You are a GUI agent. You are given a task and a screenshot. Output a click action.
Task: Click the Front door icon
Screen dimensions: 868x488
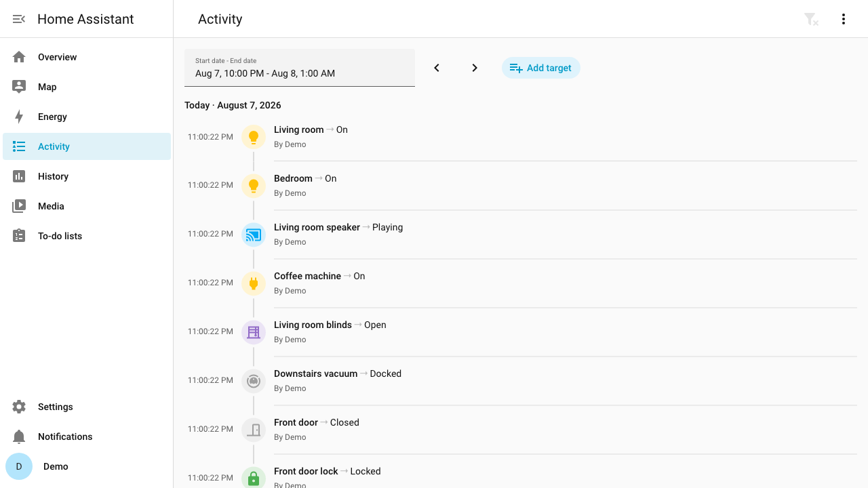254,430
